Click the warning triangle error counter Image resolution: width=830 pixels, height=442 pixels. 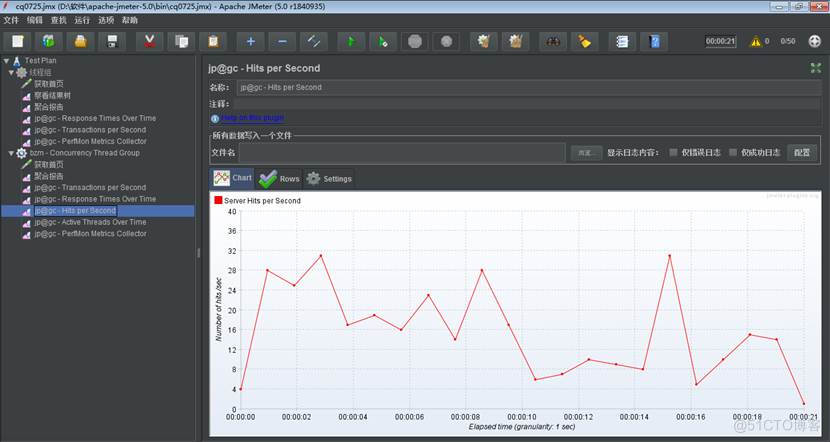pos(756,41)
